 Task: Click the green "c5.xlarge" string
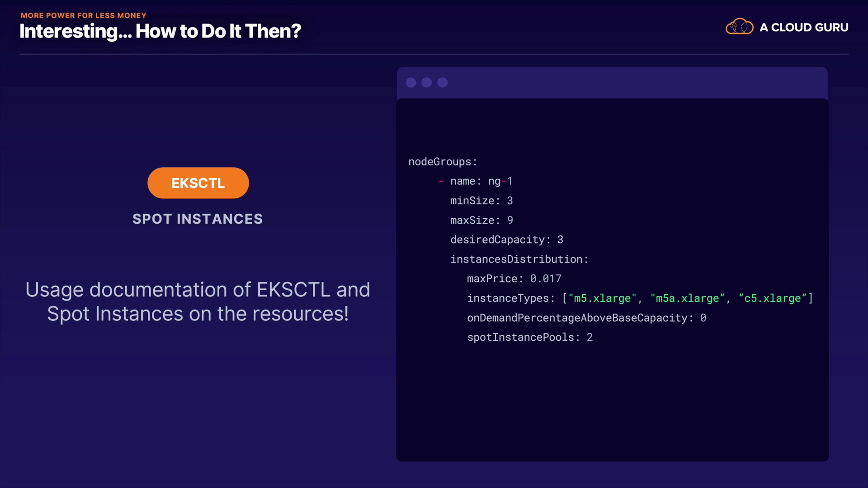pyautogui.click(x=773, y=299)
